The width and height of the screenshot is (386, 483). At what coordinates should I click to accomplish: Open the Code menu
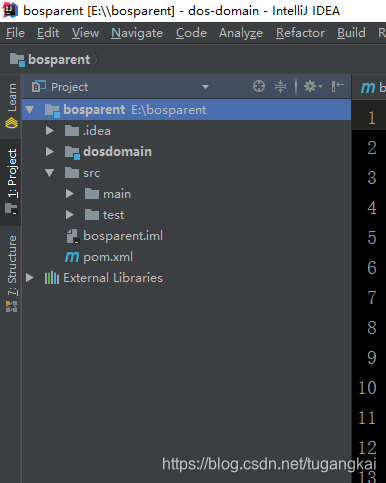click(191, 33)
